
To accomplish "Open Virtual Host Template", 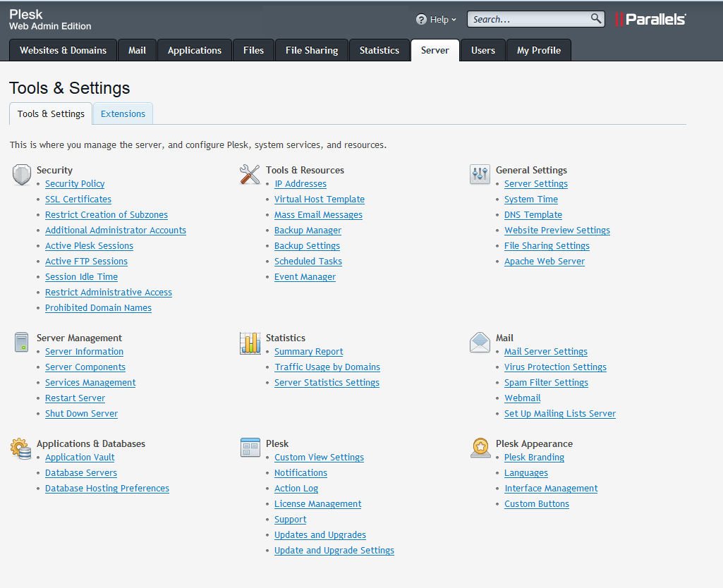I will (320, 199).
